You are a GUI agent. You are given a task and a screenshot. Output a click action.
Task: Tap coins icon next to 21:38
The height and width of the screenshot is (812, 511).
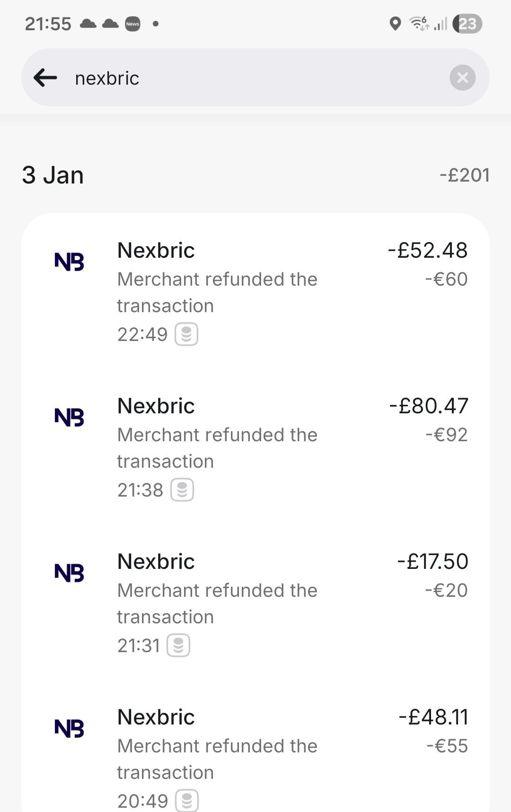(182, 490)
